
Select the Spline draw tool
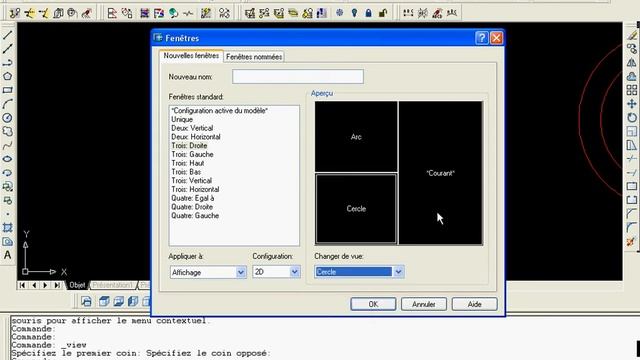(x=7, y=145)
